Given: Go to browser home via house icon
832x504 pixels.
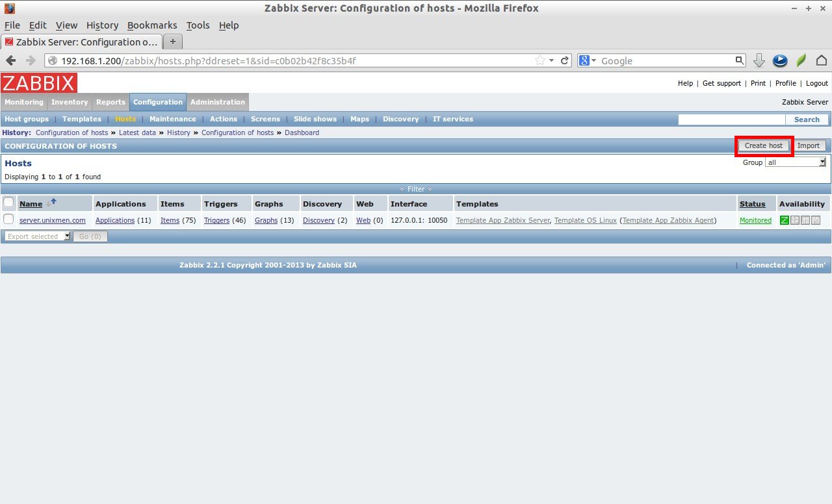Looking at the screenshot, I should tap(822, 60).
